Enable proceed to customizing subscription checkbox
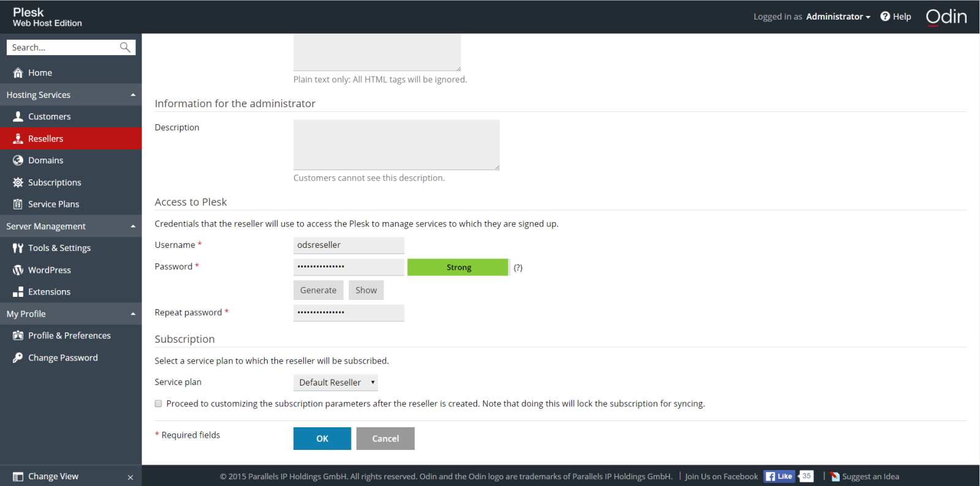 pos(159,403)
